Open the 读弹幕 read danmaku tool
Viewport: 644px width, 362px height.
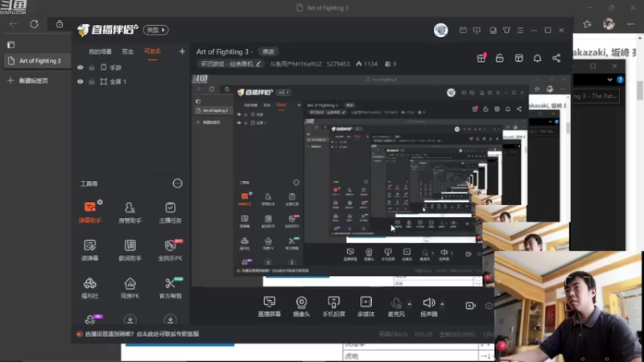coord(89,249)
